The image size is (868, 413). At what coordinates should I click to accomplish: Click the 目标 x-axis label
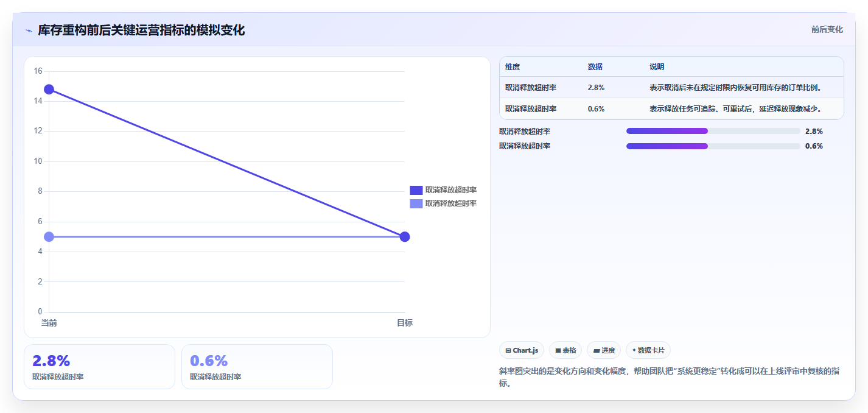pos(405,323)
